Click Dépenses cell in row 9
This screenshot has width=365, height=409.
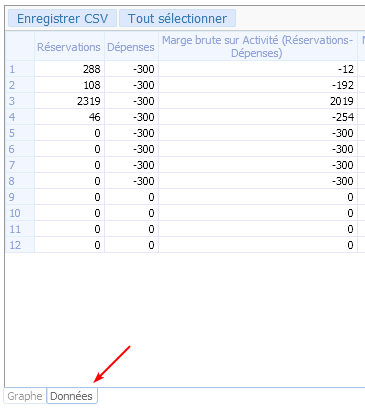click(x=131, y=197)
